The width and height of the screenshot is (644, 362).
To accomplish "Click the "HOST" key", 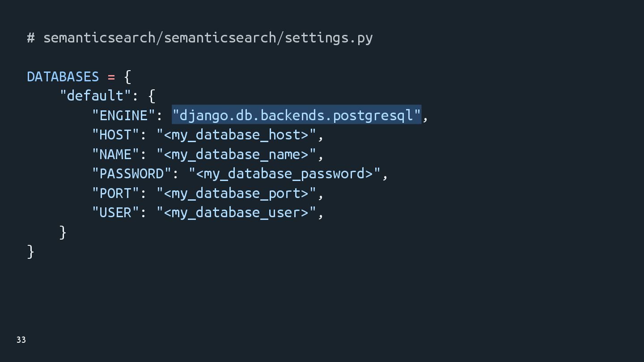I will pyautogui.click(x=115, y=135).
